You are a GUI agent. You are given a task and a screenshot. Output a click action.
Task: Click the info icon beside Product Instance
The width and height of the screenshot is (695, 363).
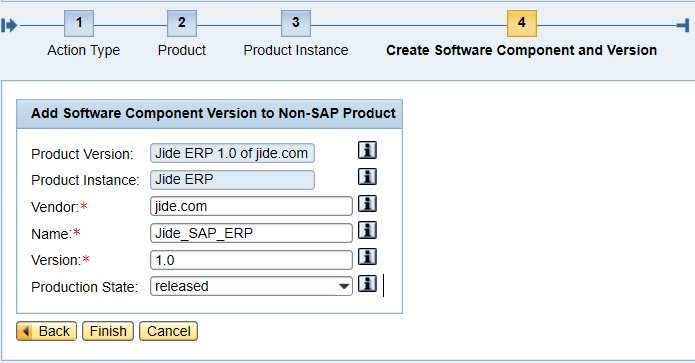point(367,177)
